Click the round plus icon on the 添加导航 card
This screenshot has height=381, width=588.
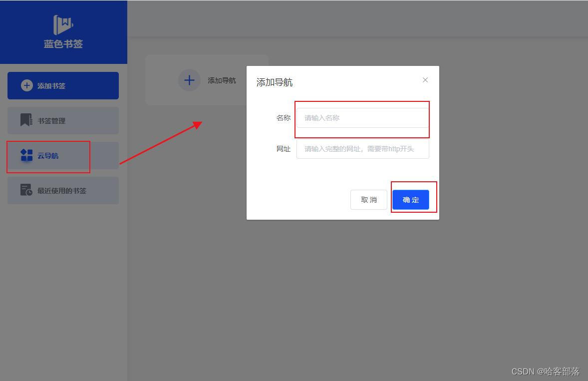pyautogui.click(x=189, y=80)
